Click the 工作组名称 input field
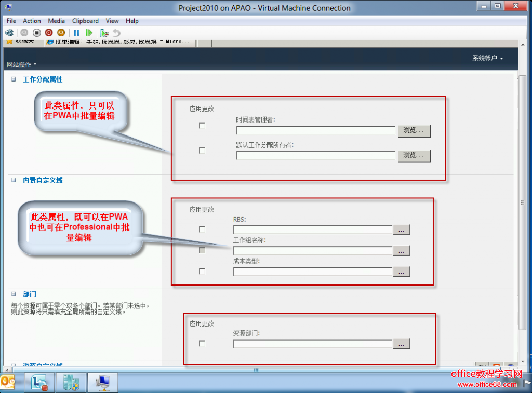This screenshot has width=532, height=393. click(313, 251)
